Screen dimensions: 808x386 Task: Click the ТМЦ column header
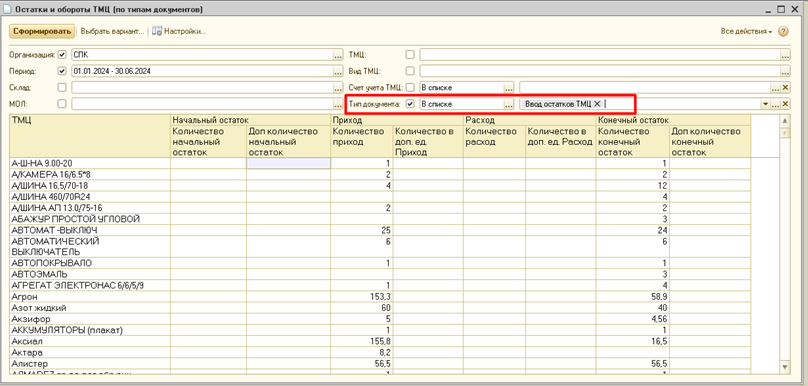click(x=90, y=136)
